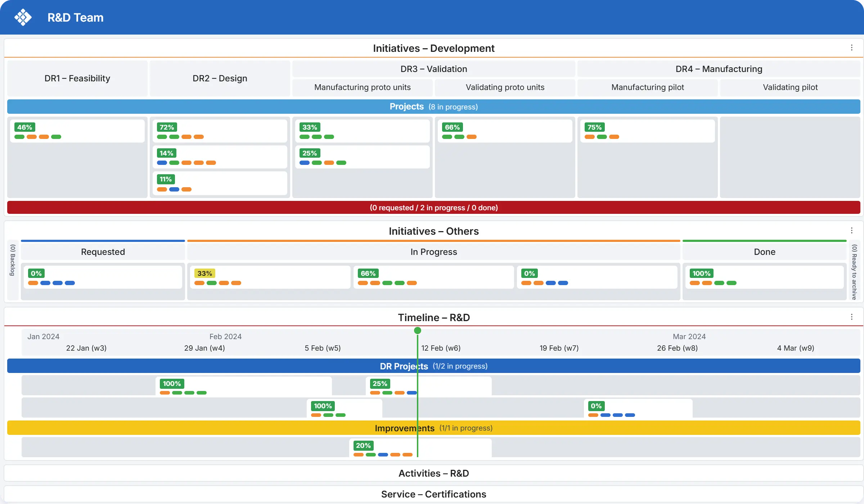Select the 25% card under Manufacturing proto units

[x=363, y=157]
